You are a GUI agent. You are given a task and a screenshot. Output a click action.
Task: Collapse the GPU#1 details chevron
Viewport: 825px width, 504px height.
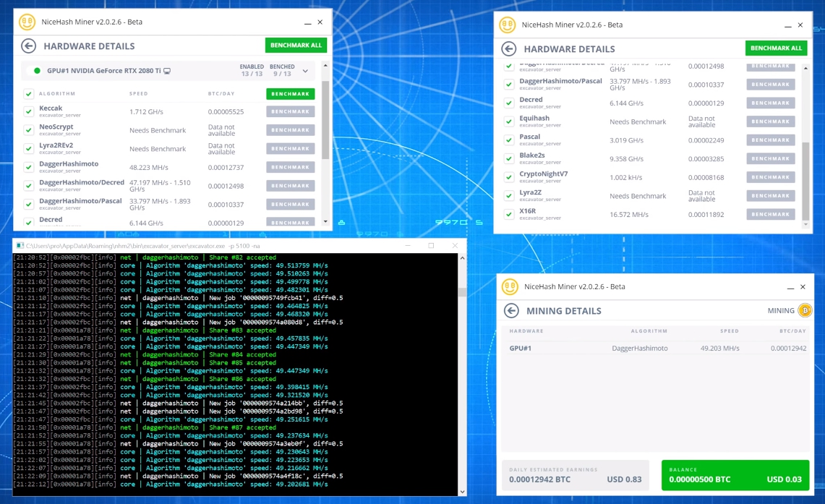coord(305,71)
